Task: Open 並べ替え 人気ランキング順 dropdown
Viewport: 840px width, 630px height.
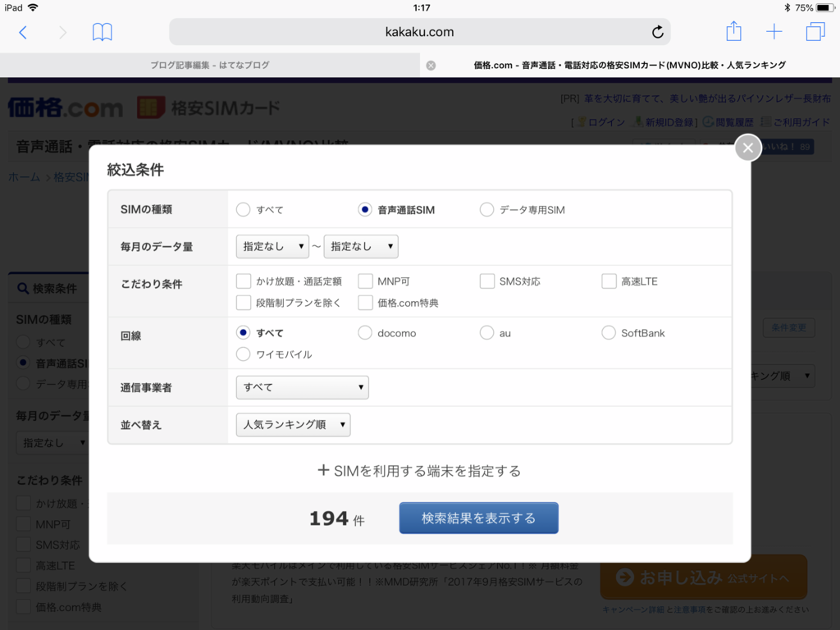Action: point(293,425)
